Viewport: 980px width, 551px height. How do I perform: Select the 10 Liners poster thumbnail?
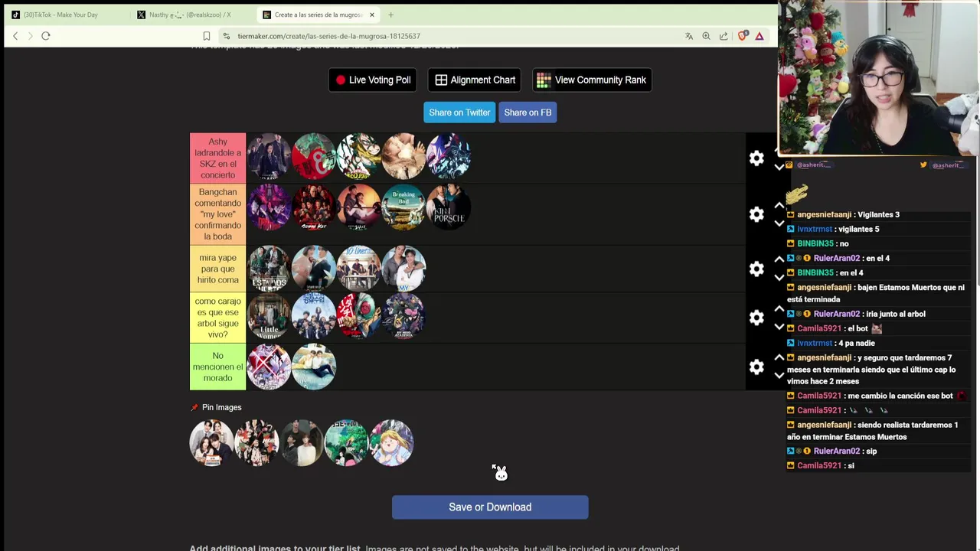(x=358, y=269)
